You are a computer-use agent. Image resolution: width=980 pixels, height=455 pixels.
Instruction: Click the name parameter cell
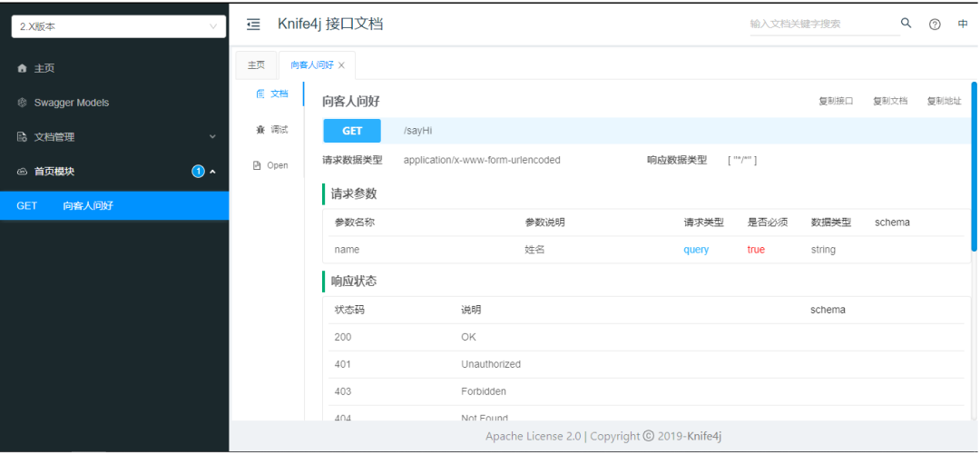(x=347, y=250)
